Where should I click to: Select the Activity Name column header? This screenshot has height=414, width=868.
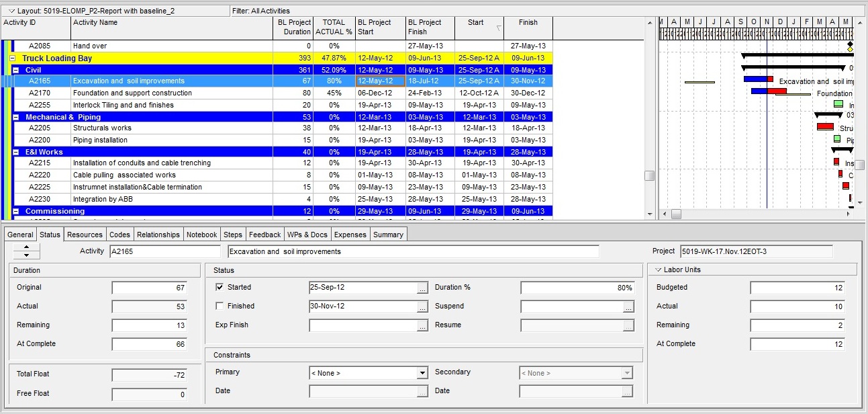(x=172, y=28)
